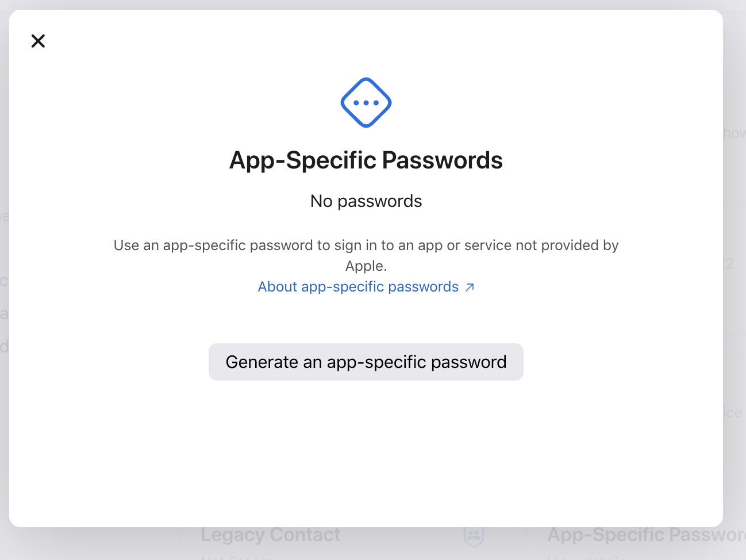Click the three dots inside the diamond icon
The height and width of the screenshot is (560, 746).
[366, 103]
